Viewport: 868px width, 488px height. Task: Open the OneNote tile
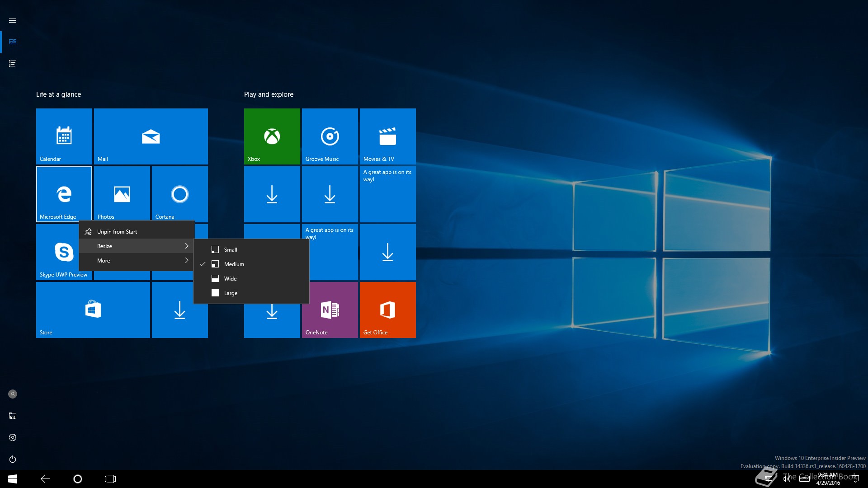point(330,310)
